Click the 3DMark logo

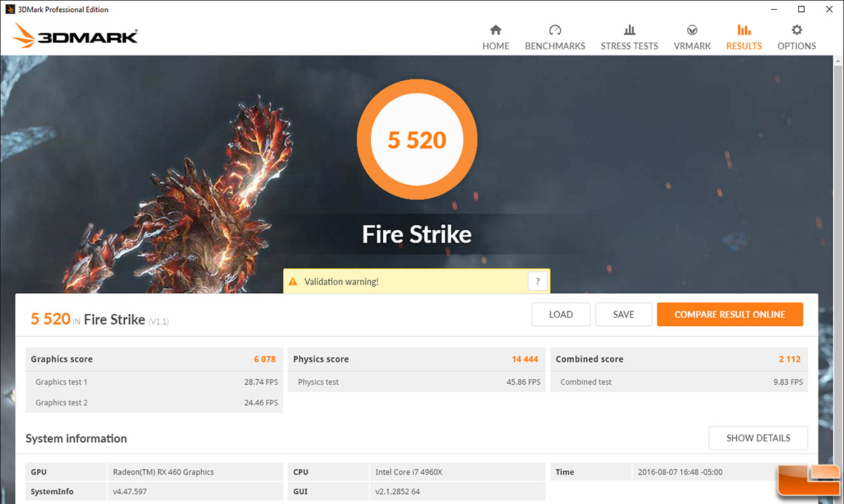[75, 37]
